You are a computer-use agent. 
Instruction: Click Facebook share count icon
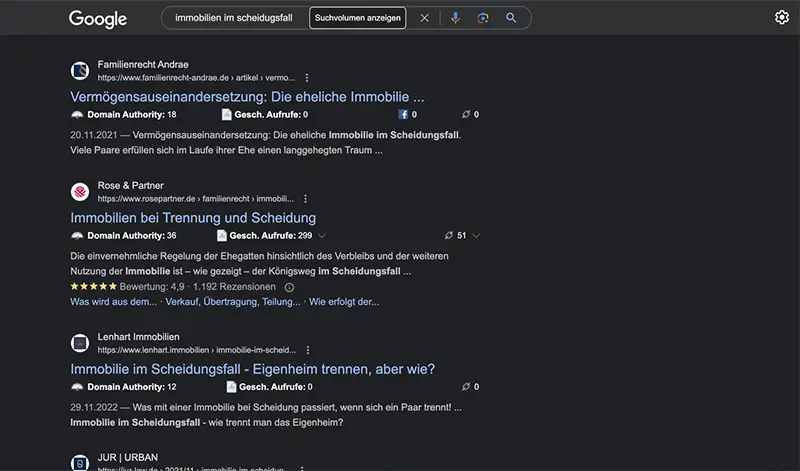pos(403,114)
